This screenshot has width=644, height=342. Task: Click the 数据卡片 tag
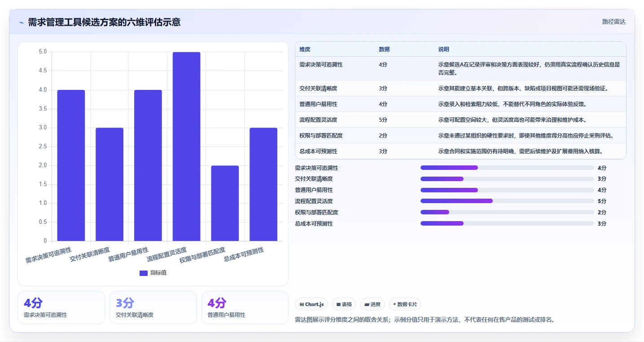[405, 304]
